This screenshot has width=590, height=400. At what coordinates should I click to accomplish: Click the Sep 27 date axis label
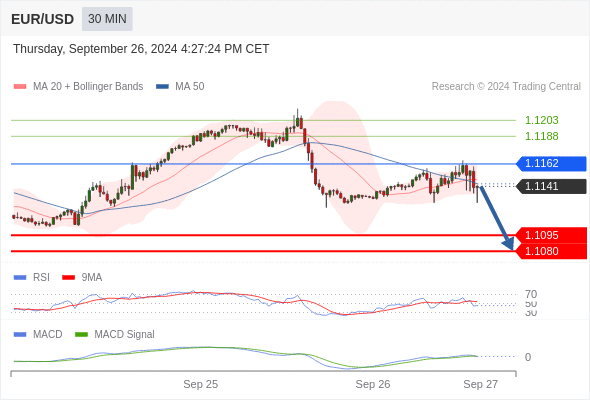[481, 384]
